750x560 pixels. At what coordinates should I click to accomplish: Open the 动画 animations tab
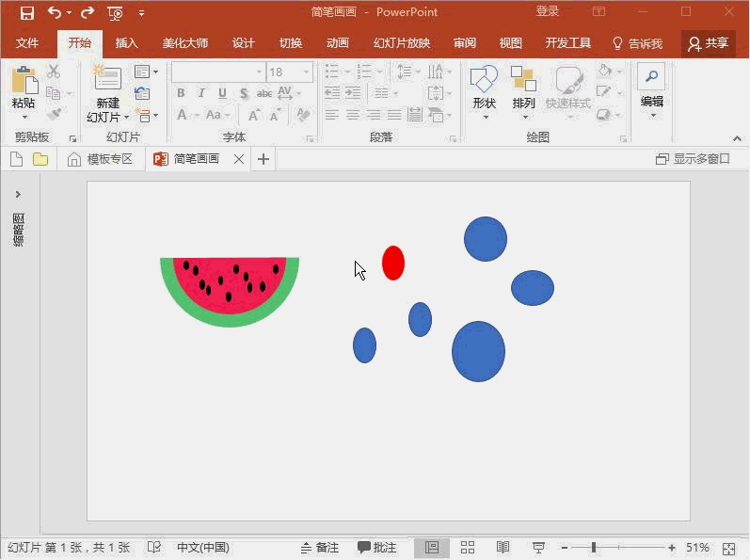point(337,43)
